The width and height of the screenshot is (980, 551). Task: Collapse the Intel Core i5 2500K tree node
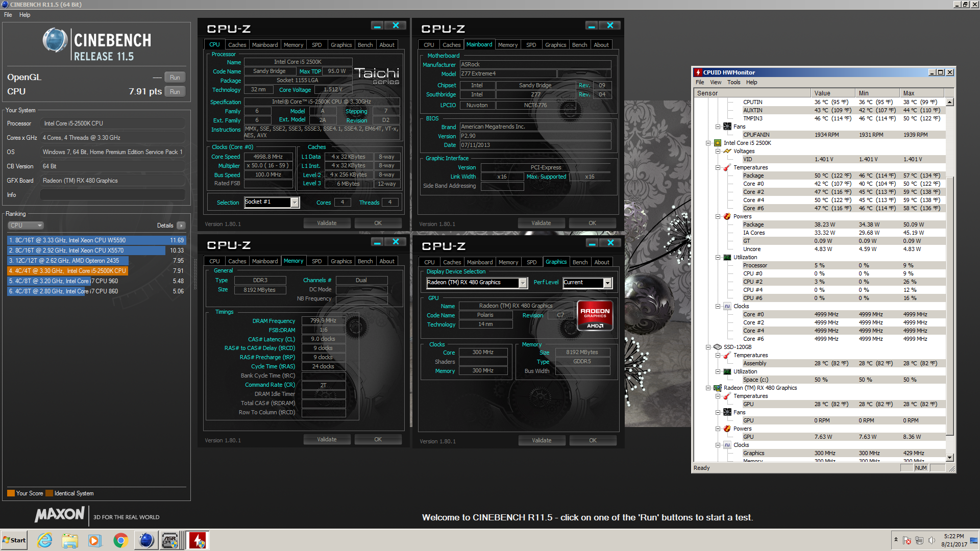pos(708,143)
